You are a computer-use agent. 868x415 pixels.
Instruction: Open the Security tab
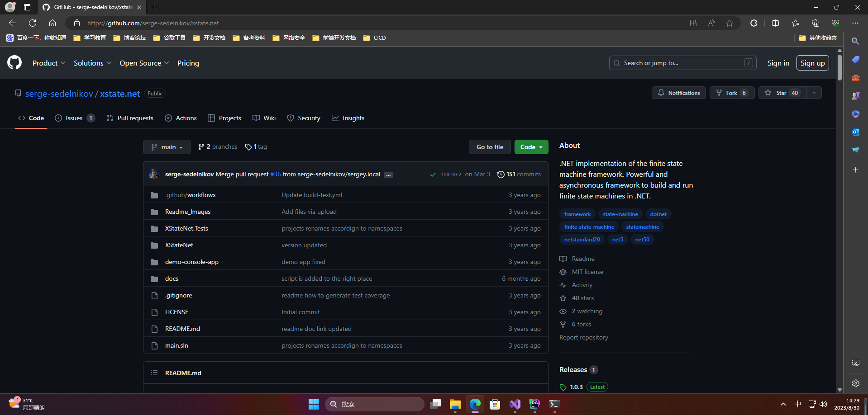click(x=304, y=118)
